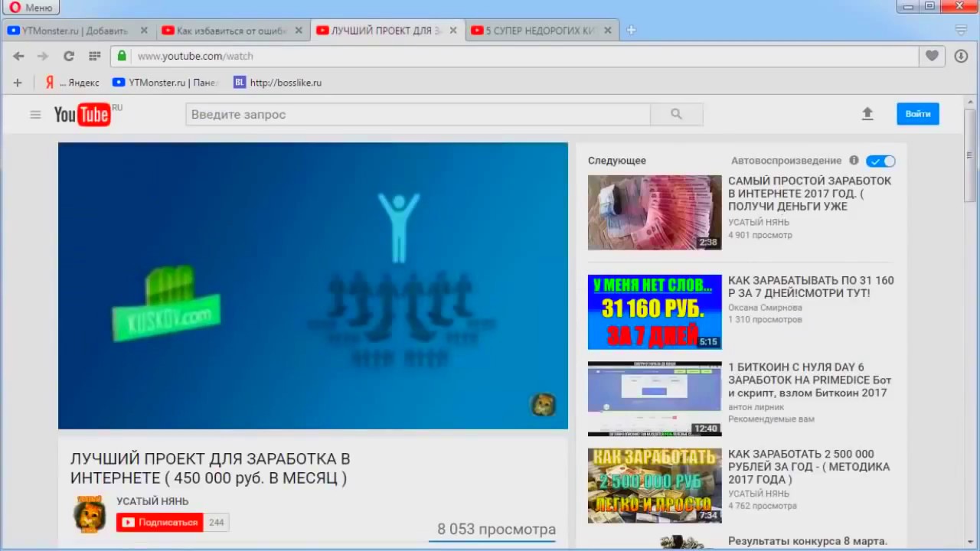Open САМЫЙ ПРОСТОЙ ЗАРАБОТОК video title
The image size is (980, 551).
coord(810,194)
